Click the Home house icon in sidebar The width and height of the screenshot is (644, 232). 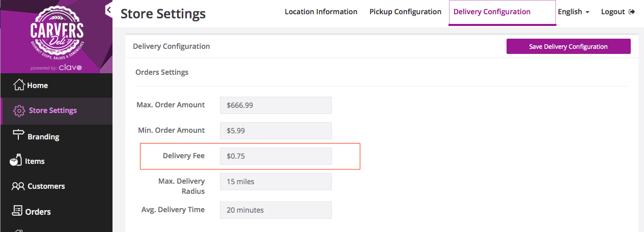tap(19, 85)
